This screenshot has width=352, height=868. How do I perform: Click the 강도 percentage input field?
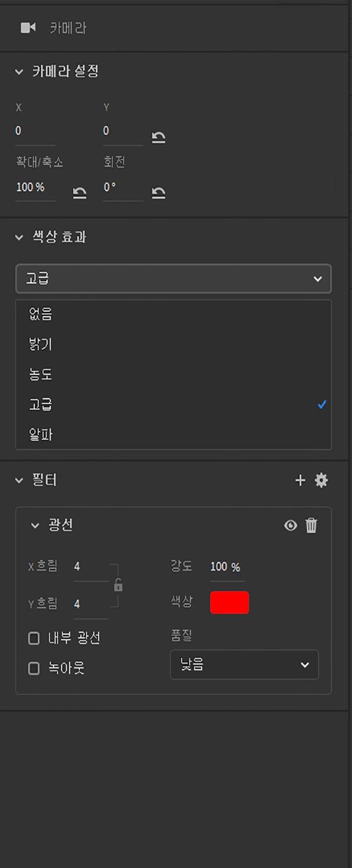click(x=226, y=567)
